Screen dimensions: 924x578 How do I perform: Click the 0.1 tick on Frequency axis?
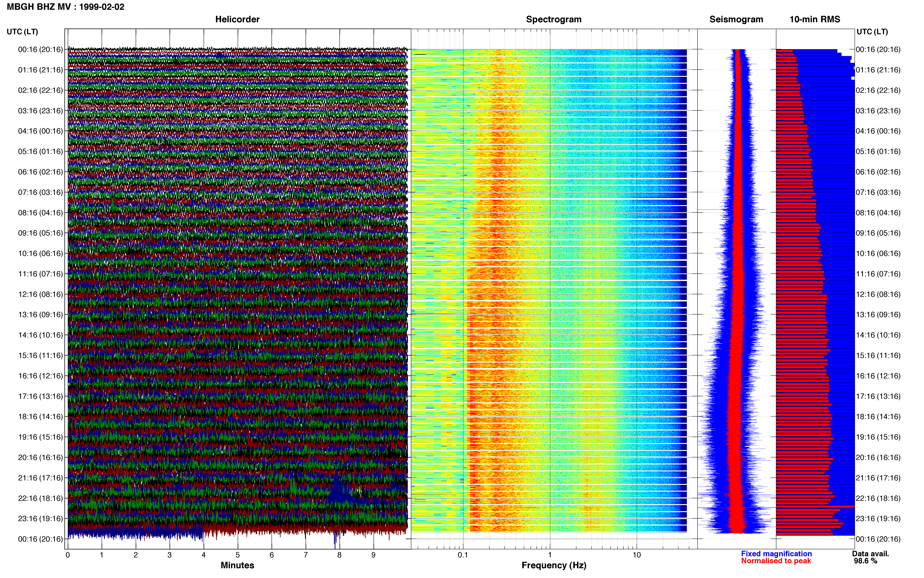(x=463, y=555)
